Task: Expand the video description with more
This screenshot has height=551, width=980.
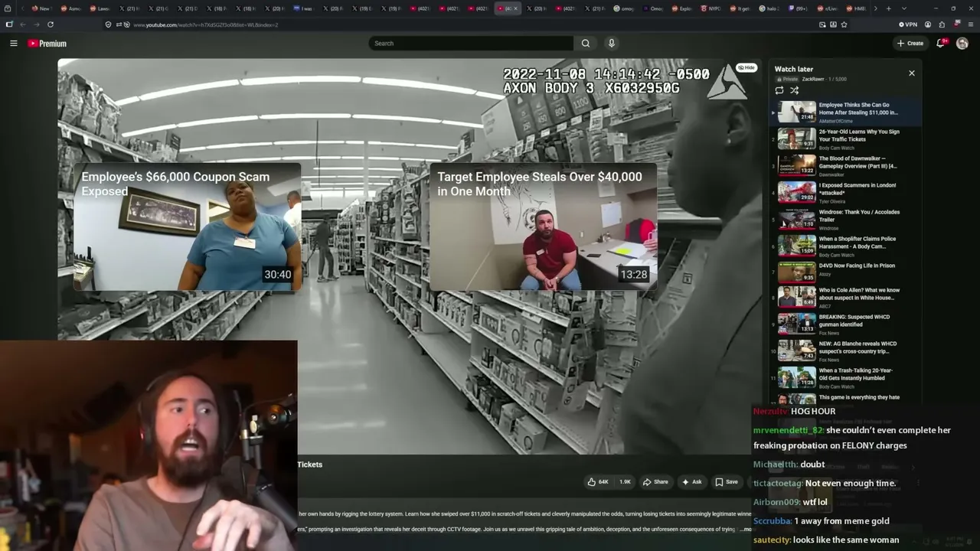Action: (x=747, y=529)
